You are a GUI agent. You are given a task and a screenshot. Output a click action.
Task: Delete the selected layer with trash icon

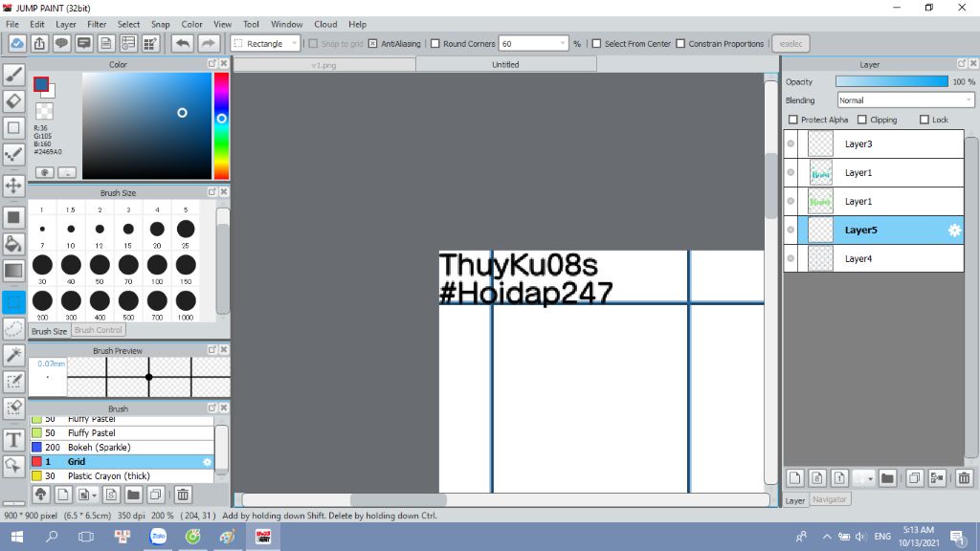(964, 478)
